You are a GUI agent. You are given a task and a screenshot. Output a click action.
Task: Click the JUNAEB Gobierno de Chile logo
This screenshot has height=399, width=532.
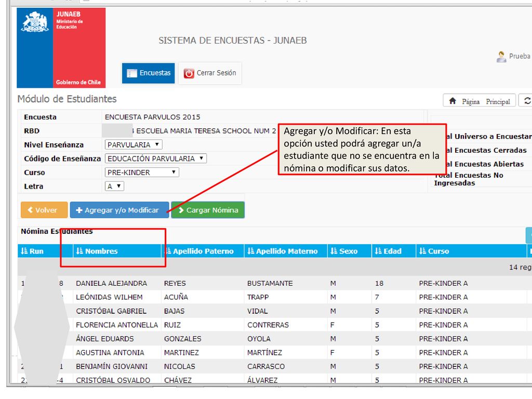coord(61,48)
